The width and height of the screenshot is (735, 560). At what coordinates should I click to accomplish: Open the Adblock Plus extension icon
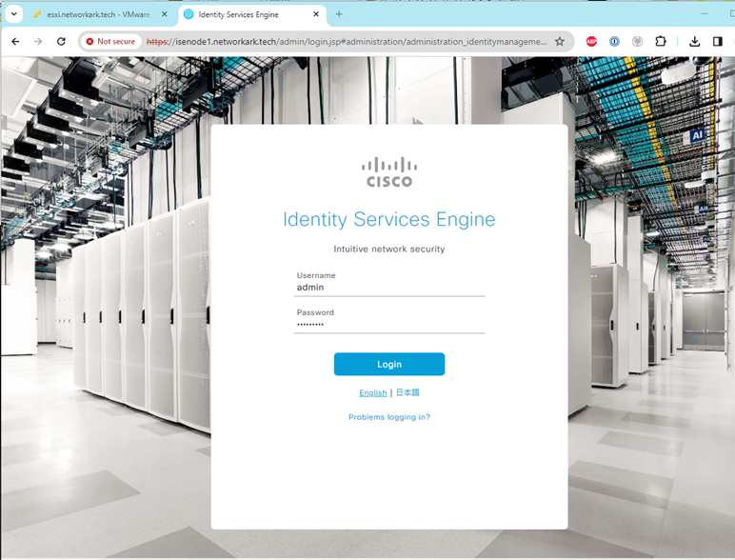pos(591,42)
